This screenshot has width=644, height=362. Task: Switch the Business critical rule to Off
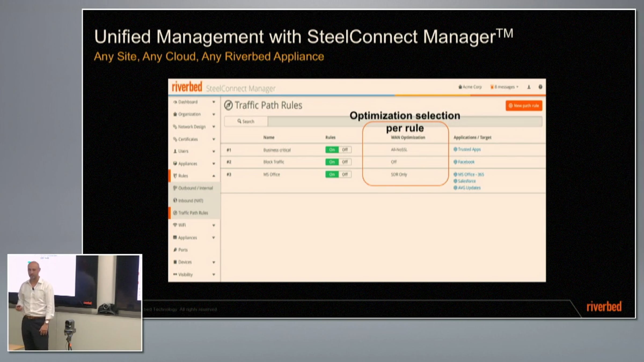[x=345, y=150]
